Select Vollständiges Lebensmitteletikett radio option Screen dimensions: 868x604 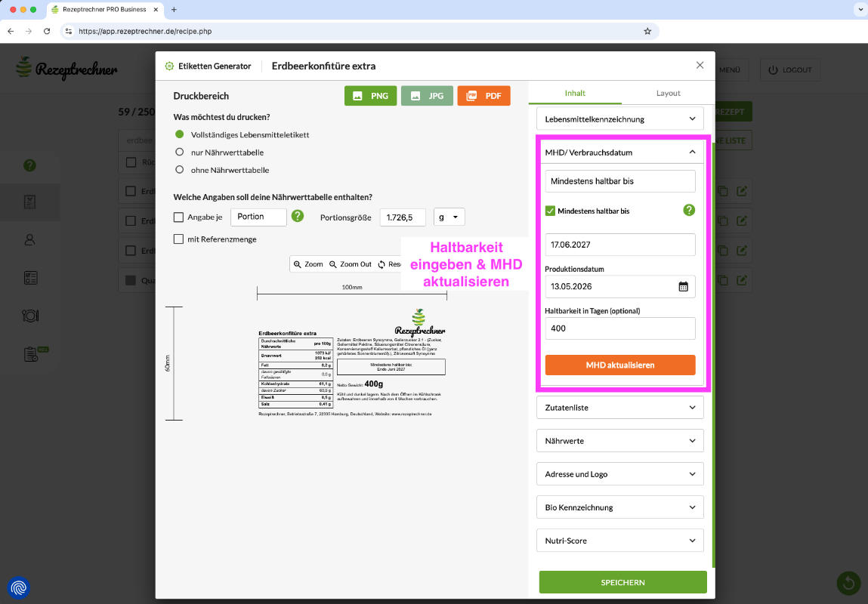click(179, 134)
